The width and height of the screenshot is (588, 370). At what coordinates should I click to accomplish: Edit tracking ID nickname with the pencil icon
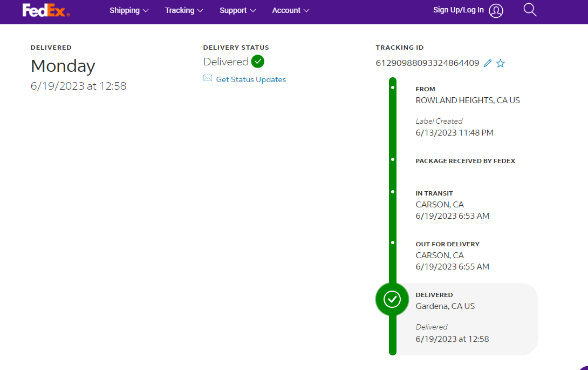point(488,63)
